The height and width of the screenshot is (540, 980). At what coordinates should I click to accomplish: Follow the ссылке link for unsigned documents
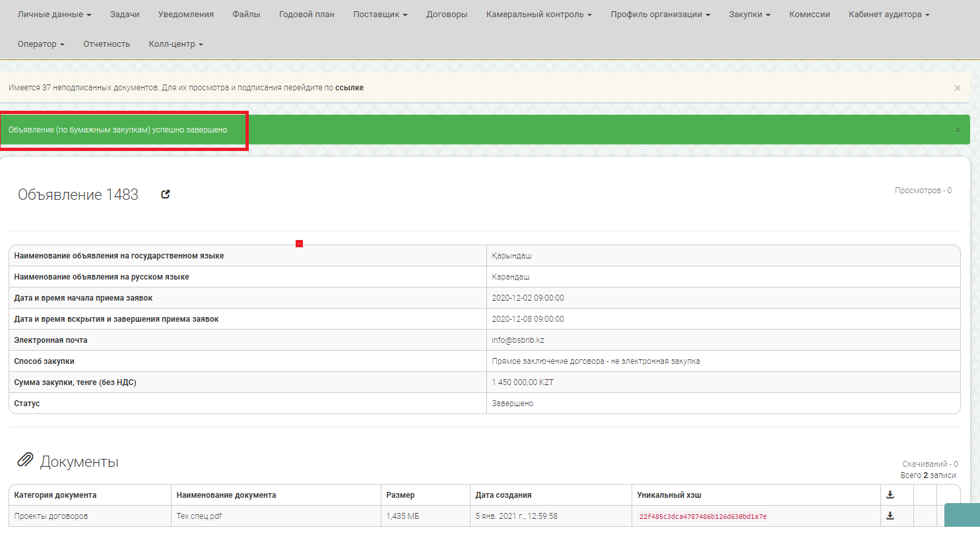click(x=349, y=88)
